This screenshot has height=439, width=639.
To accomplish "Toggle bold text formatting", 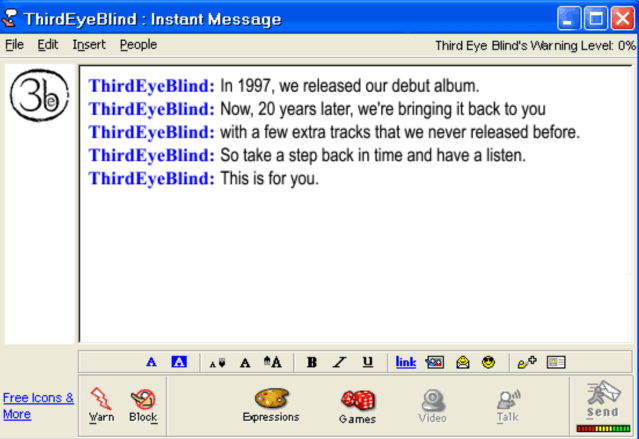I will (312, 362).
